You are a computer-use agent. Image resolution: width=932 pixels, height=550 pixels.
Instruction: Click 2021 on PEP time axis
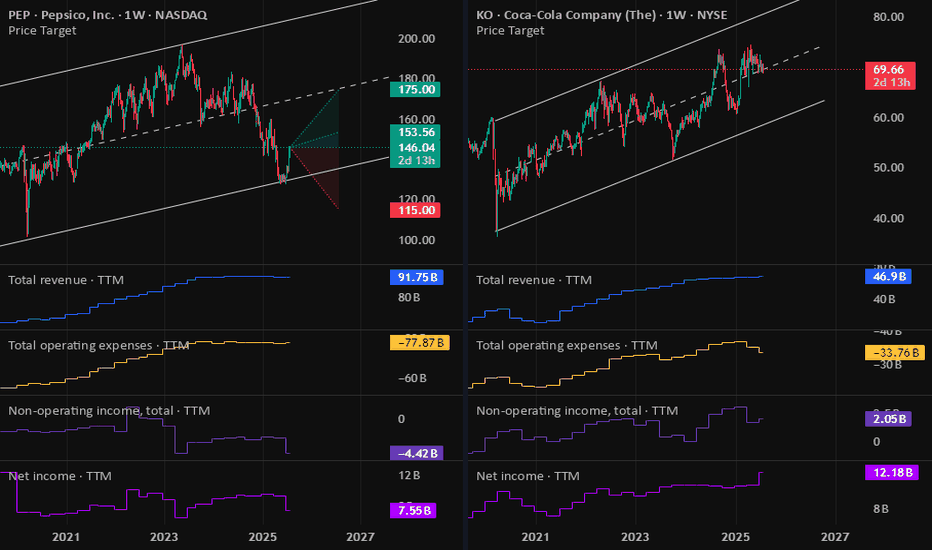tap(65, 537)
